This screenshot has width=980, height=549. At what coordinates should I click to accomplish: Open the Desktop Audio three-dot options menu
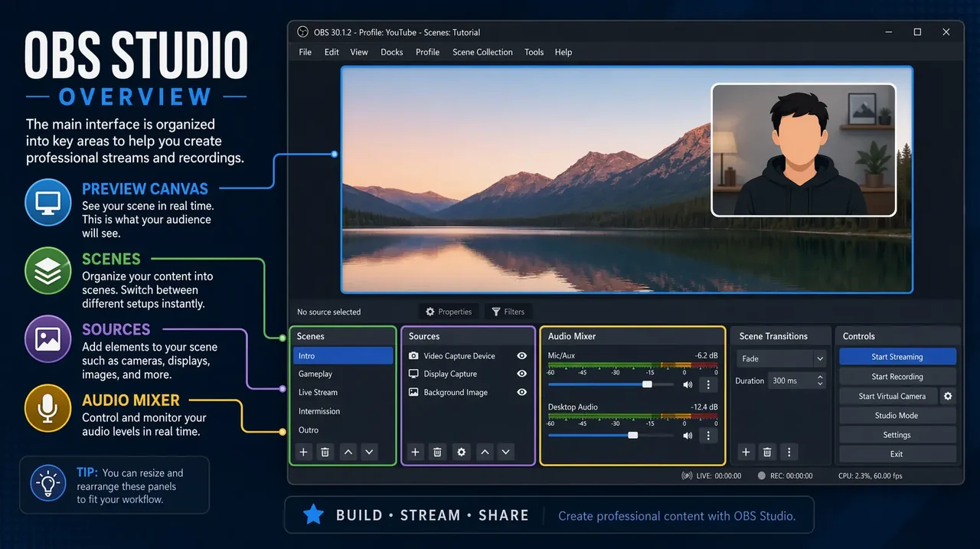click(x=708, y=435)
